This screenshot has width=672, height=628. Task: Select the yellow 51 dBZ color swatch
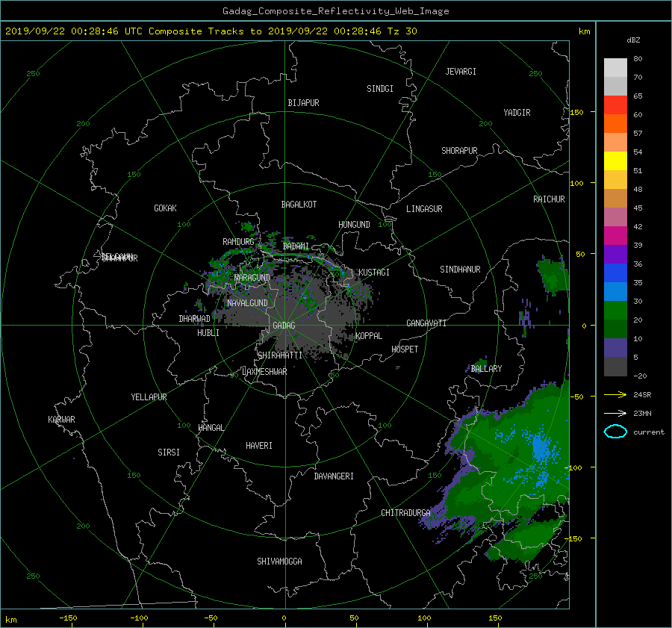[615, 161]
